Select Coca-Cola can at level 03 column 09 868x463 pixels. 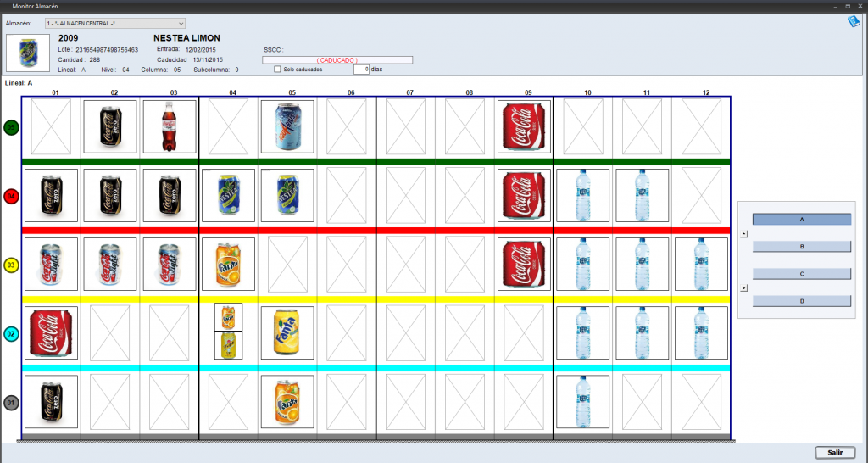coord(524,265)
